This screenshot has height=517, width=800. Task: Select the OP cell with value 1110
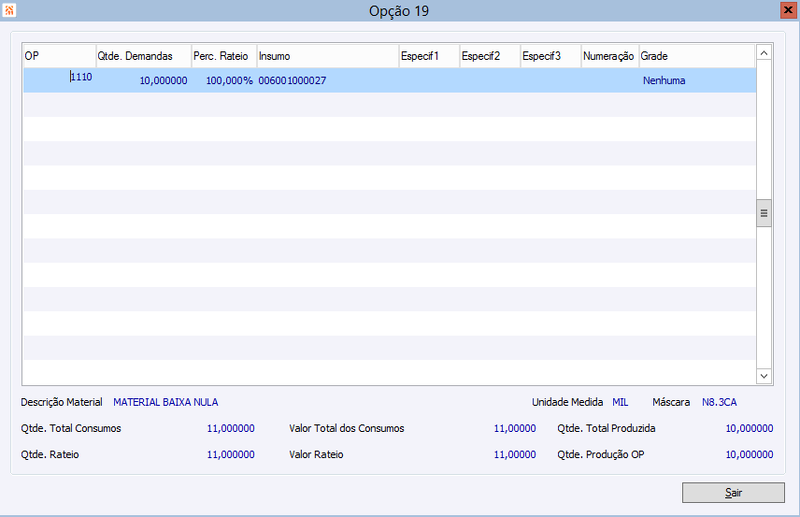59,80
